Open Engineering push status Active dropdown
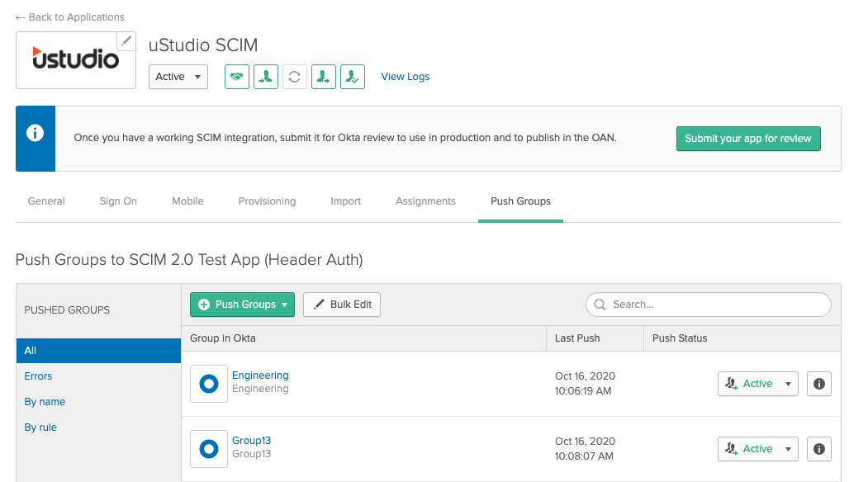The image size is (868, 482). (758, 384)
